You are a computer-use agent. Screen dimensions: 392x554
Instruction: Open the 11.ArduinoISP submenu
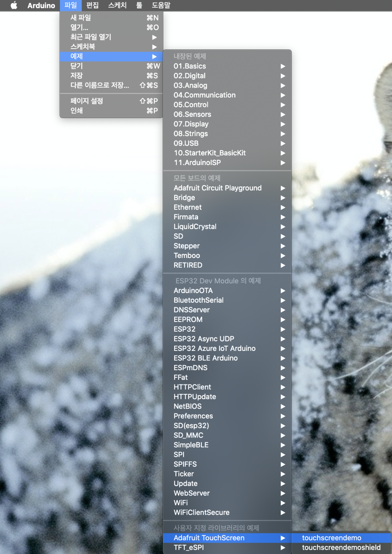click(227, 162)
